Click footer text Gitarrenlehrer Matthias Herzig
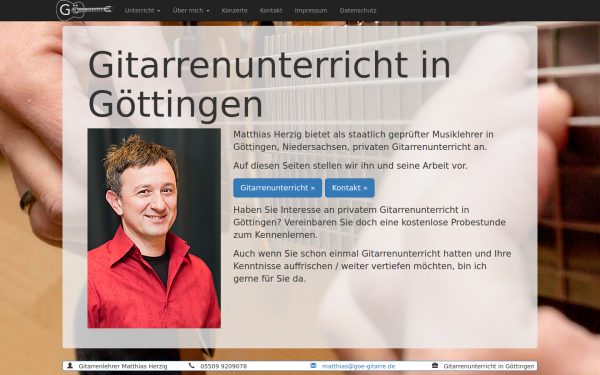This screenshot has height=375, width=600. point(123,366)
